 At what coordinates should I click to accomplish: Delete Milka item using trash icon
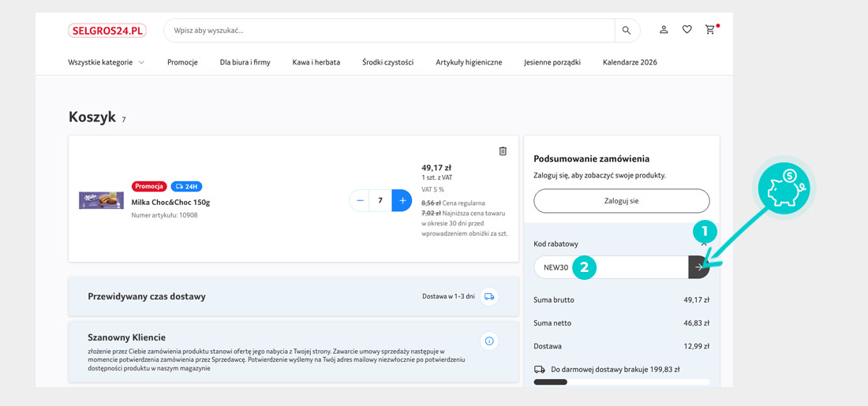(x=503, y=151)
